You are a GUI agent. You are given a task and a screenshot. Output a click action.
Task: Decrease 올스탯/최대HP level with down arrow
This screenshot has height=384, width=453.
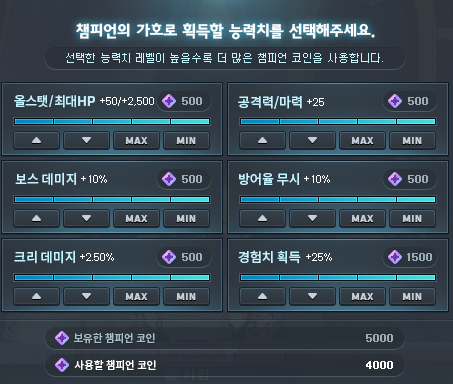86,140
